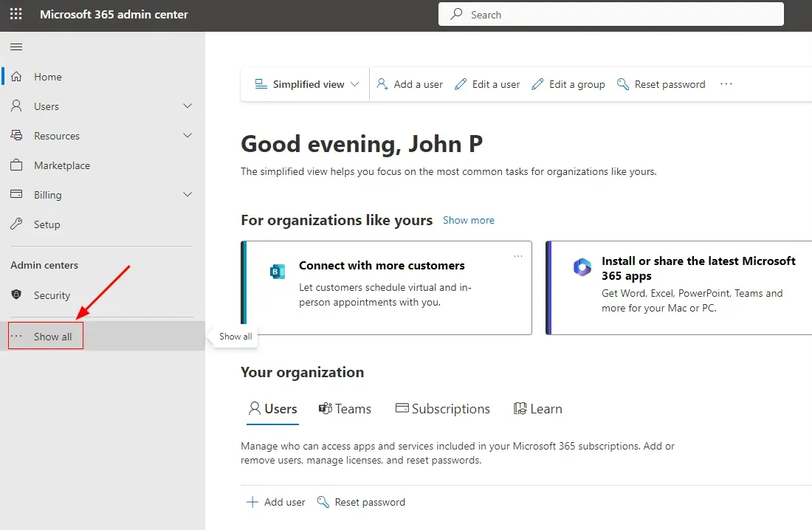Open the Simplified view dropdown
Viewport: 812px width, 530px height.
[x=306, y=84]
